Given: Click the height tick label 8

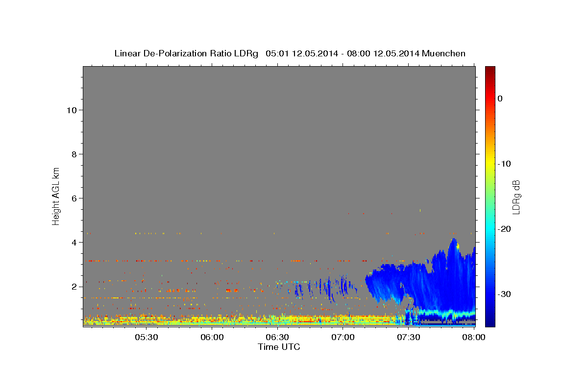Looking at the screenshot, I should point(74,154).
